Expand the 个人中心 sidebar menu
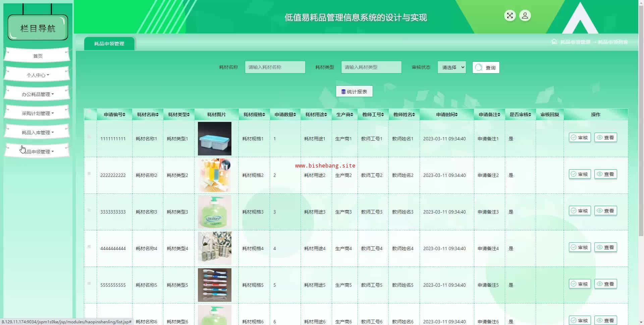 [x=38, y=75]
